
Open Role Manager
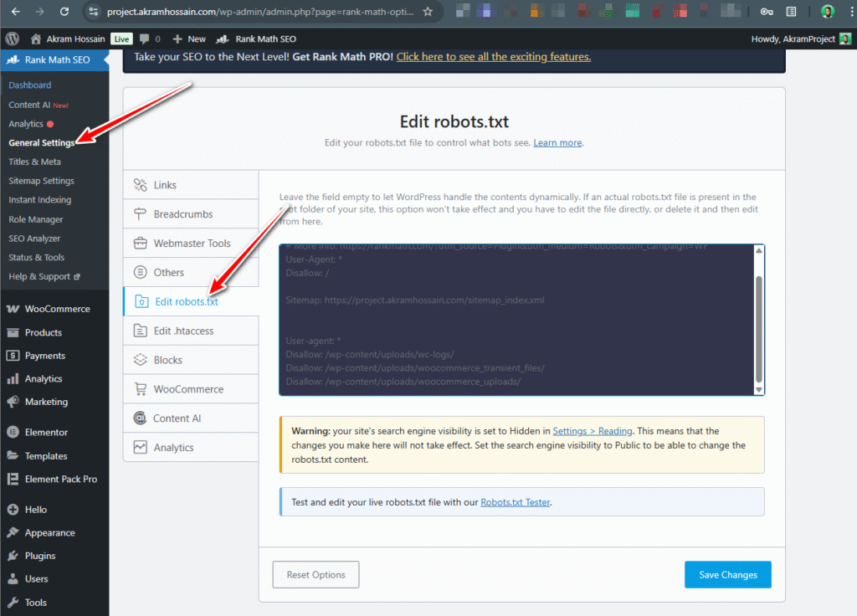click(35, 219)
